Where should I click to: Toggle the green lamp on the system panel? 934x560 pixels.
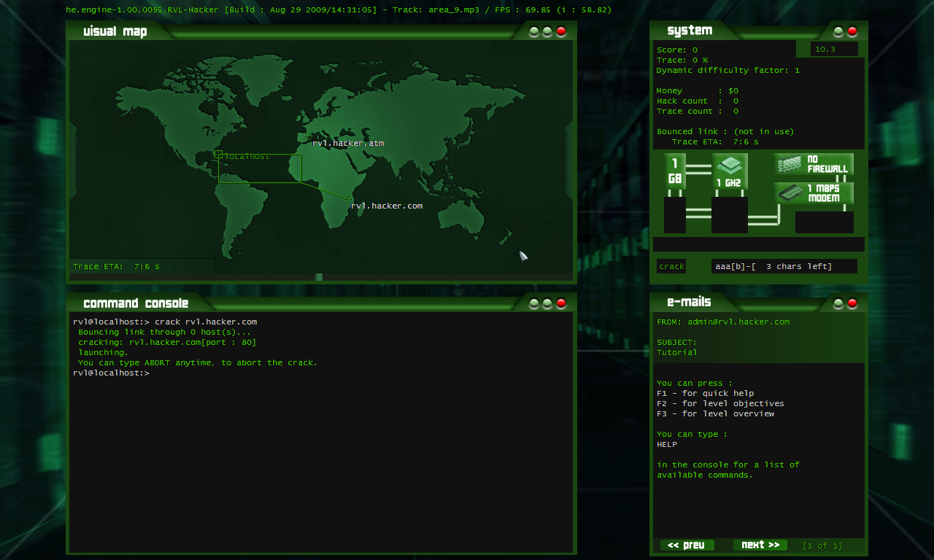coord(838,31)
